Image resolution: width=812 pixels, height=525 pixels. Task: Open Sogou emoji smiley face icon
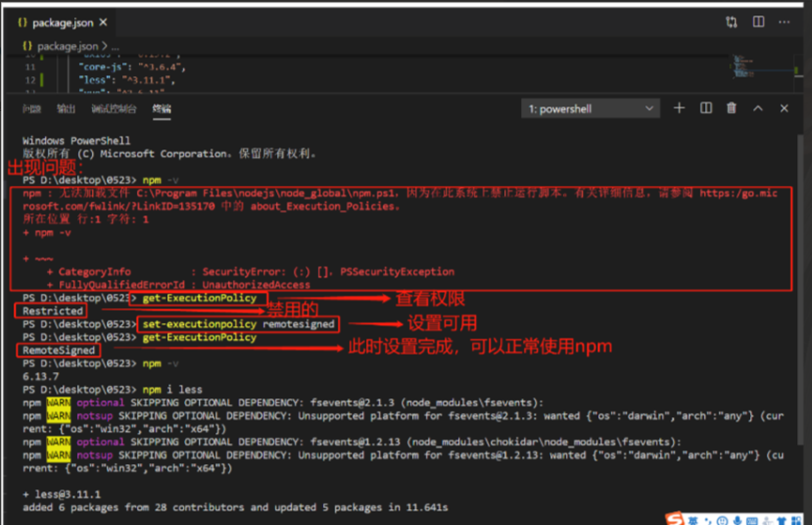point(722,521)
